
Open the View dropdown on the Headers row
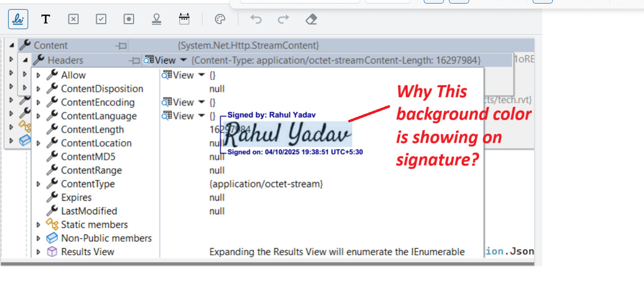(183, 60)
